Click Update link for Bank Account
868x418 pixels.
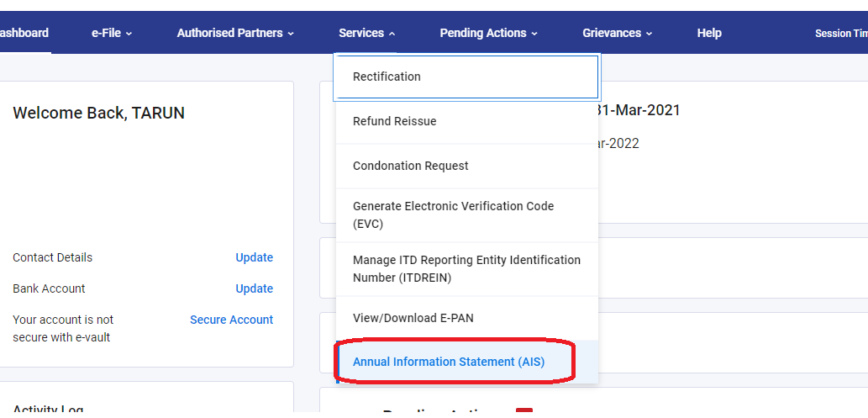(254, 288)
